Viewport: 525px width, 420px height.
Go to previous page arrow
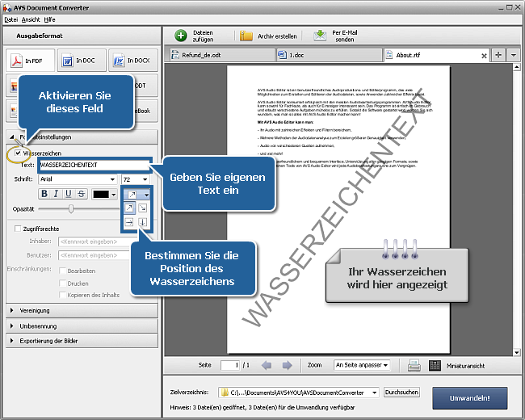[267, 365]
